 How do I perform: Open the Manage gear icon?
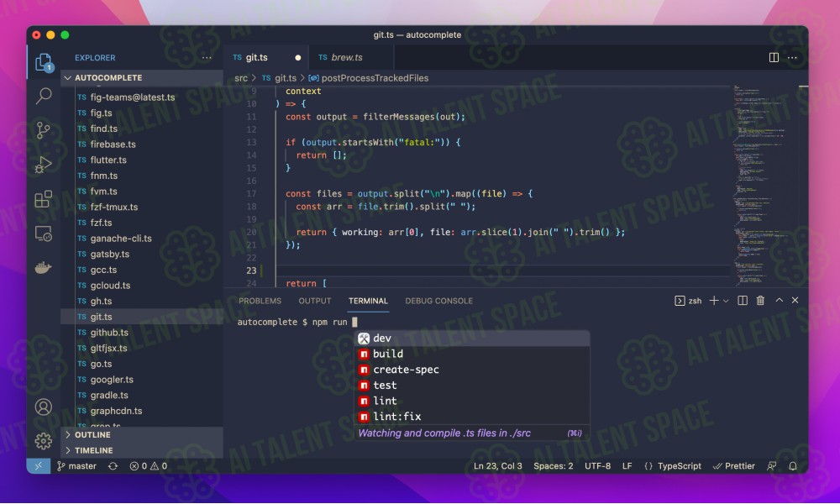tap(44, 441)
